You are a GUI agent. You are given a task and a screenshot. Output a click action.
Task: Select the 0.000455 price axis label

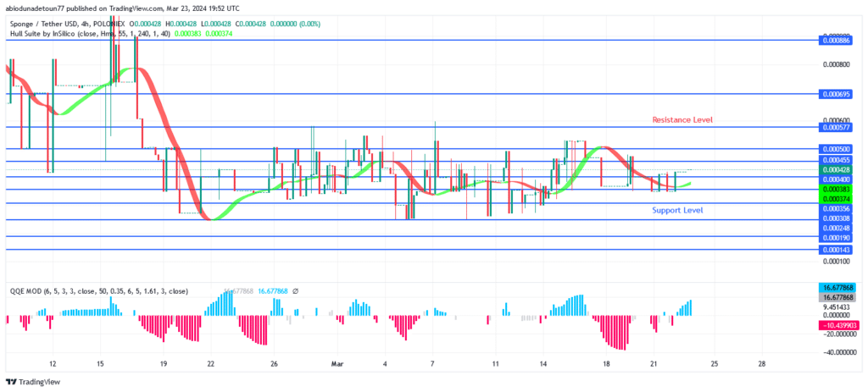coord(837,160)
